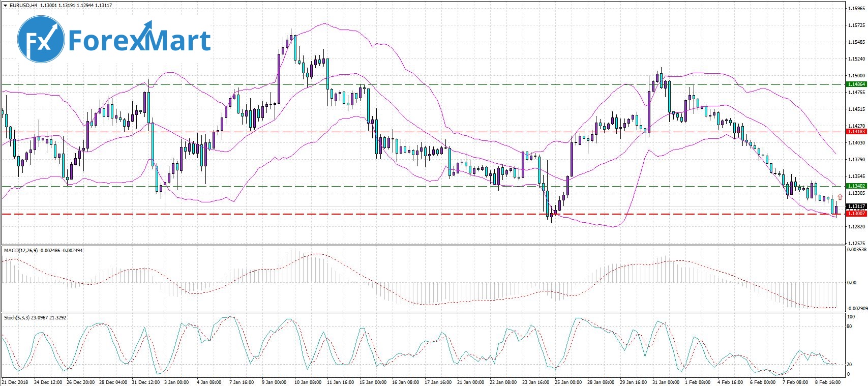The height and width of the screenshot is (386, 868).
Task: Click the 1.12820 value on price axis
Action: [x=856, y=226]
